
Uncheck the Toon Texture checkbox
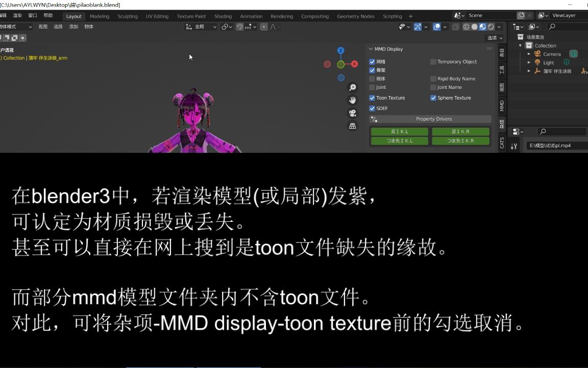point(373,98)
